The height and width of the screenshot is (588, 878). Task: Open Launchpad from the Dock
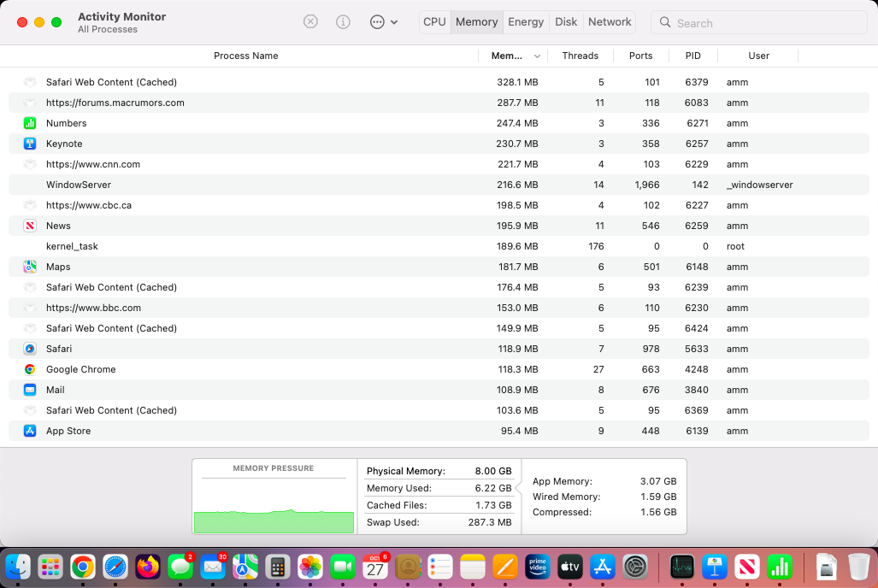50,567
